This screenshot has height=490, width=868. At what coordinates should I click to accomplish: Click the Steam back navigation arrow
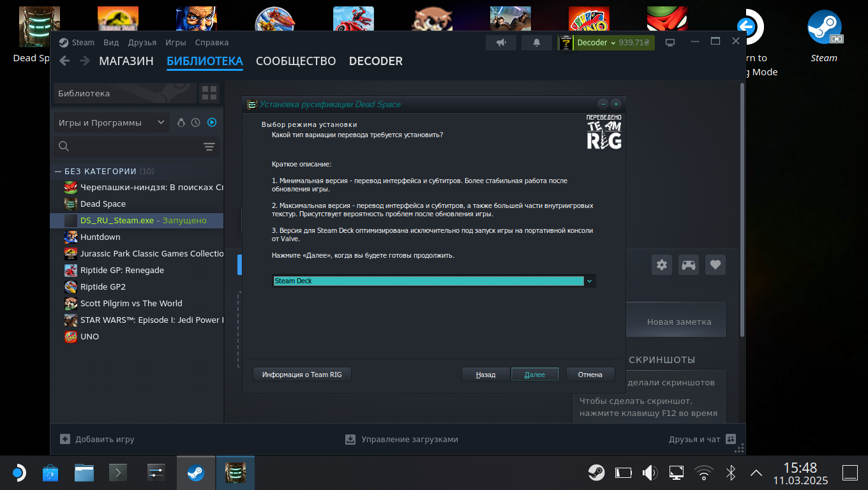point(64,61)
